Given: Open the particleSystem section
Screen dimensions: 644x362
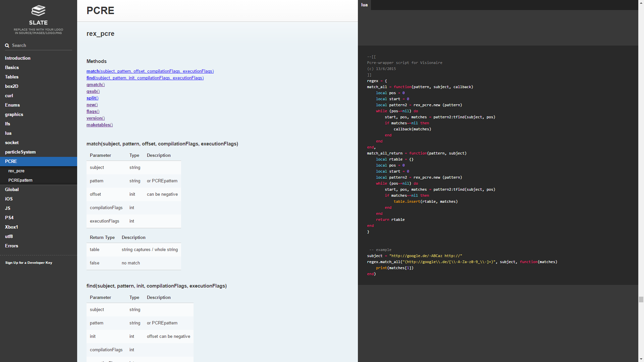Looking at the screenshot, I should point(39,152).
